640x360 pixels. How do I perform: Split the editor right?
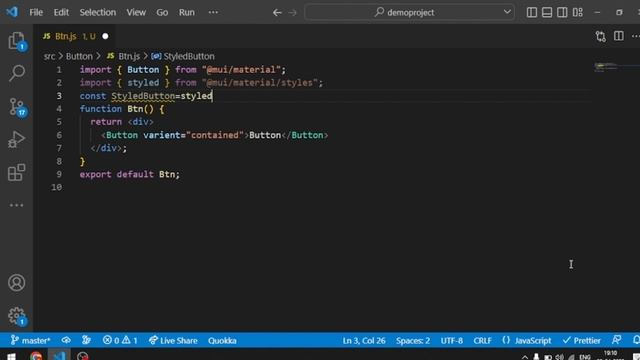[619, 36]
